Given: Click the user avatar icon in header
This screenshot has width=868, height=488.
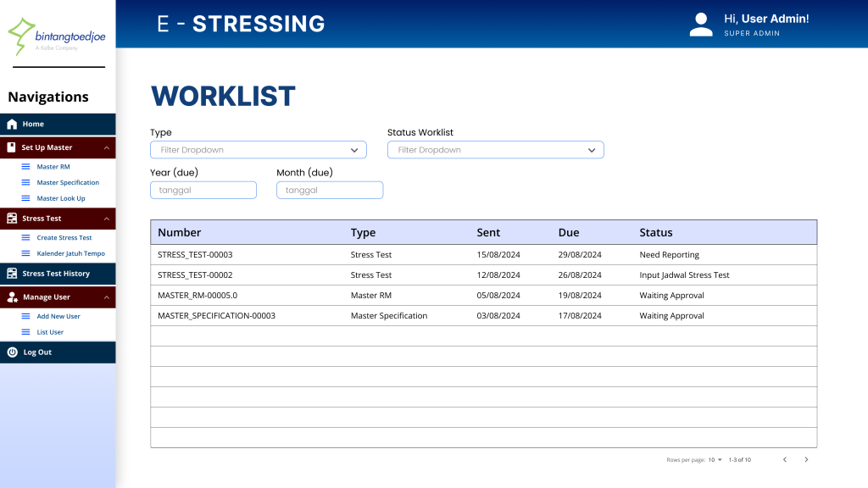Looking at the screenshot, I should [701, 25].
